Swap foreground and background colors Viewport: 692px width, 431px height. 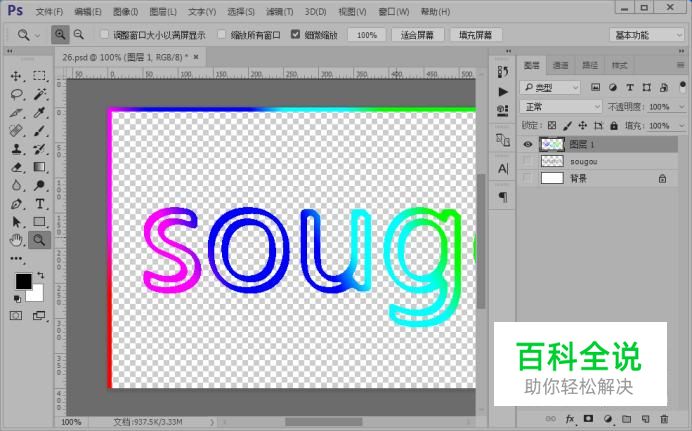41,275
